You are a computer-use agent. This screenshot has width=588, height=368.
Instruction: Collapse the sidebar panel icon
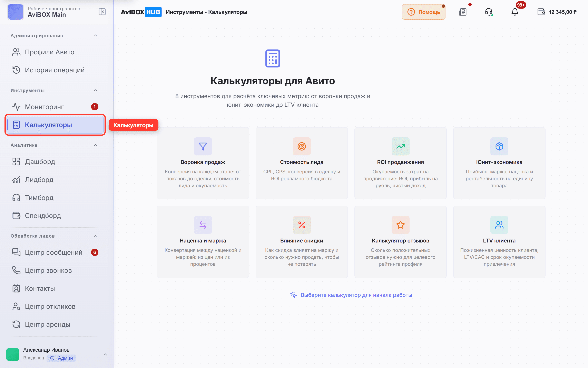click(102, 12)
